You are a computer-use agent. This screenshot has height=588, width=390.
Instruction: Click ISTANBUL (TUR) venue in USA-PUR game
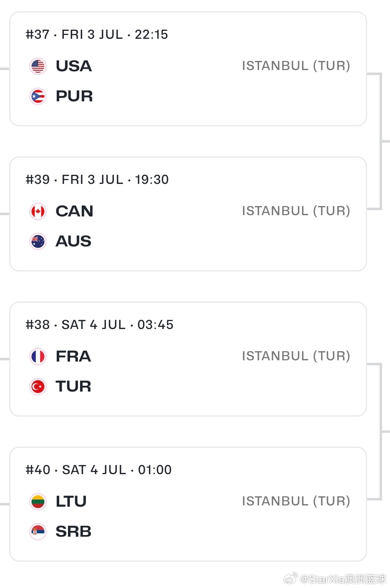click(296, 66)
